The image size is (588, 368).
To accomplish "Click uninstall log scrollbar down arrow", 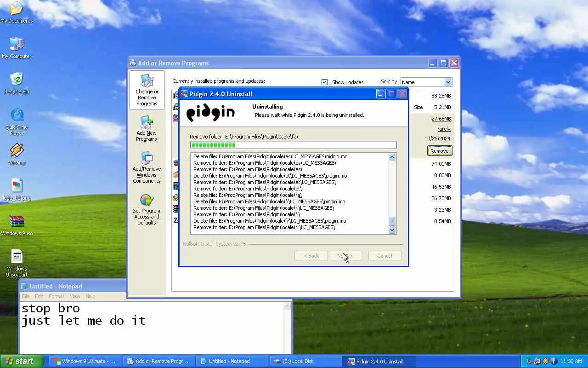I will coord(392,230).
